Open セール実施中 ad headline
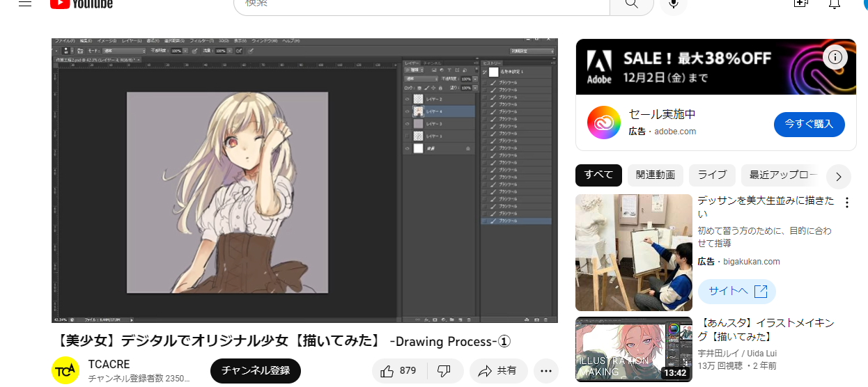868x387 pixels. tap(662, 115)
